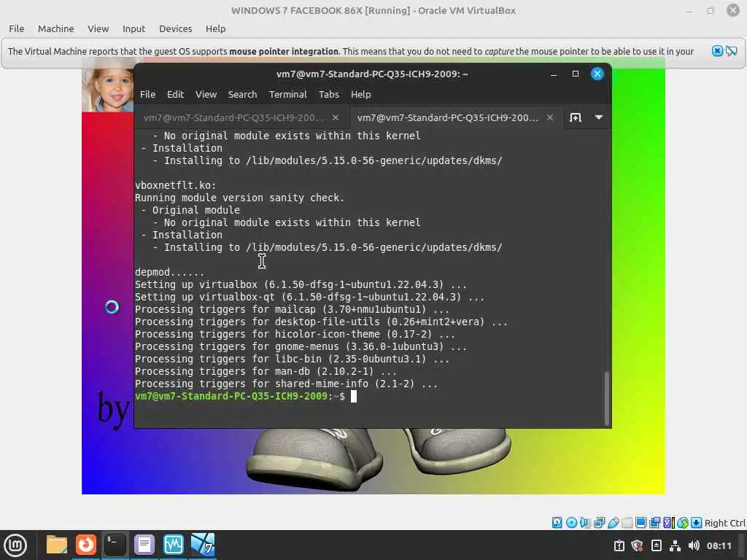This screenshot has width=747, height=560.
Task: Click the 'Processing triggers for man-db' line
Action: point(266,371)
